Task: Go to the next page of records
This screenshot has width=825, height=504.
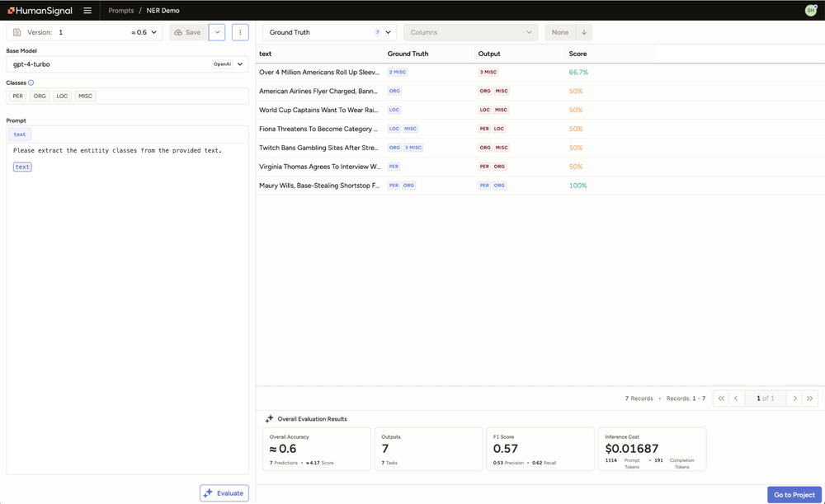Action: click(795, 398)
